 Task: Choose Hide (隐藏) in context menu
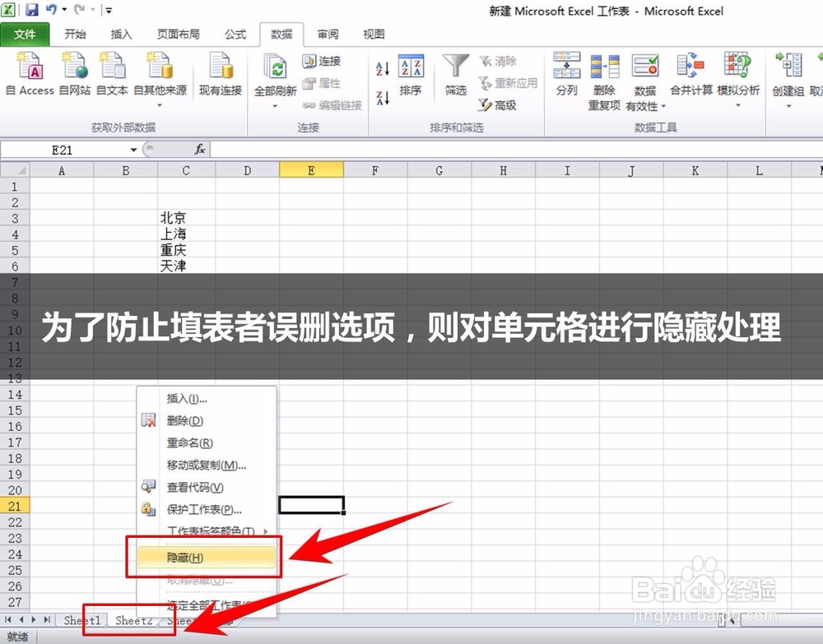(x=207, y=558)
